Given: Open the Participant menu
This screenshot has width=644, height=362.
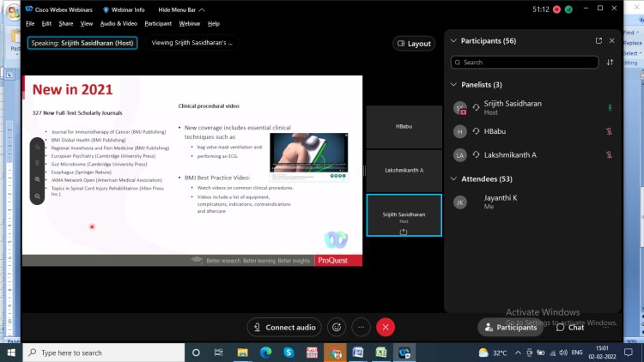Looking at the screenshot, I should (158, 23).
